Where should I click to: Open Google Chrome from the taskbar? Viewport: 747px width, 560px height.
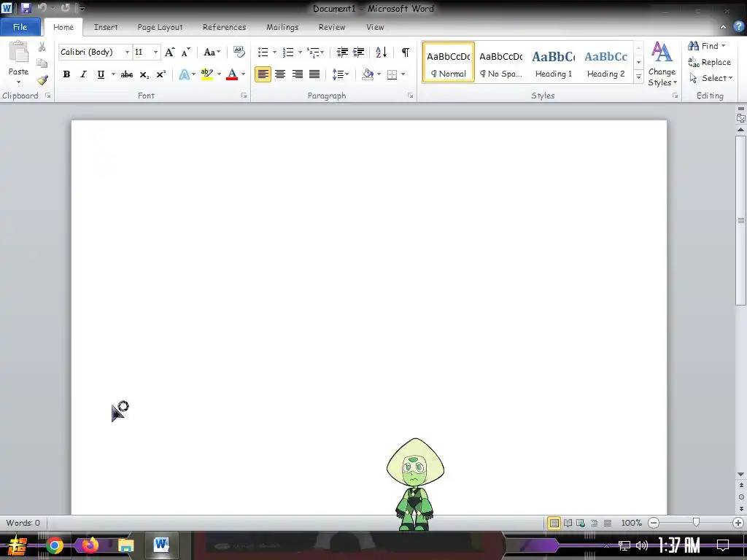[x=54, y=545]
